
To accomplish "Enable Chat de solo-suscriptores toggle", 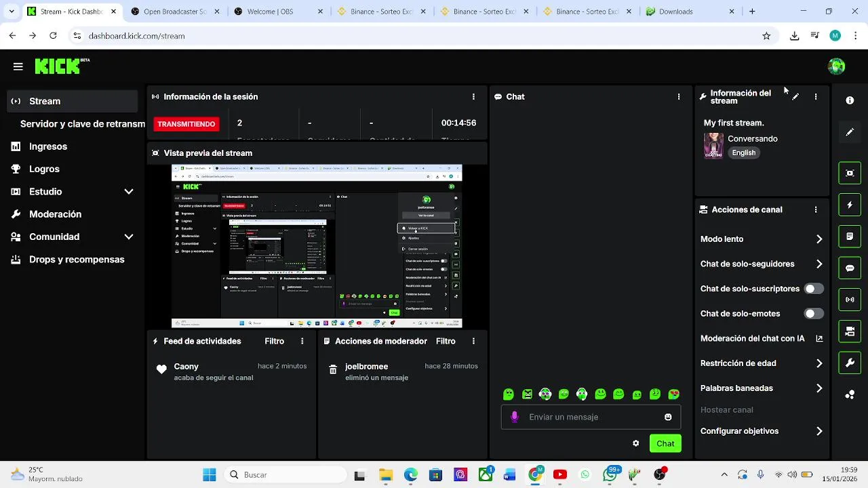I will point(814,289).
